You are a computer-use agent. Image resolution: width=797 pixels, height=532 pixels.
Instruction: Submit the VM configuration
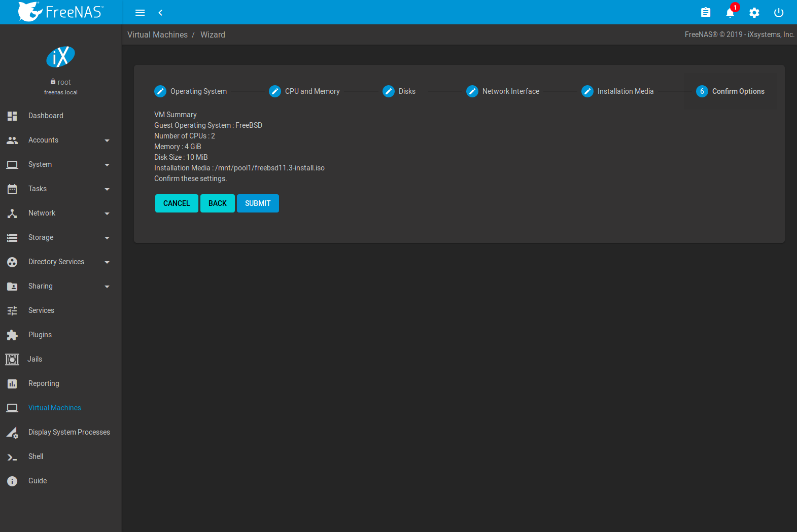click(x=258, y=203)
